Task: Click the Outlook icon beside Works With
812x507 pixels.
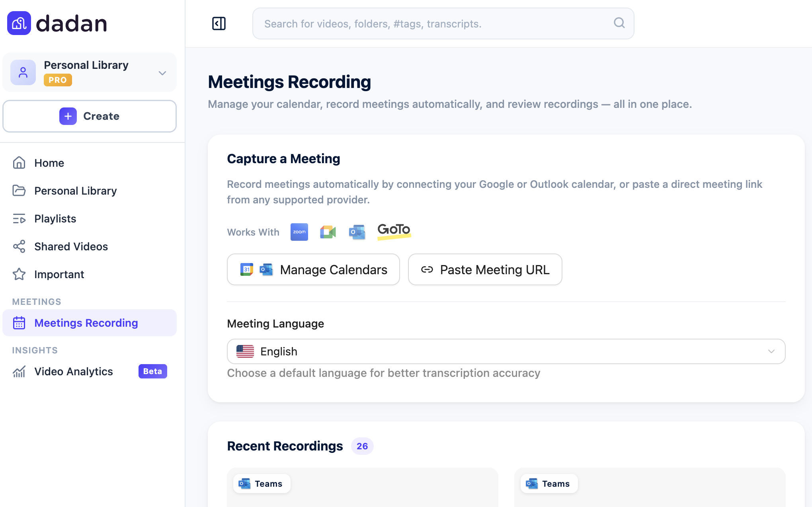Action: click(x=357, y=232)
